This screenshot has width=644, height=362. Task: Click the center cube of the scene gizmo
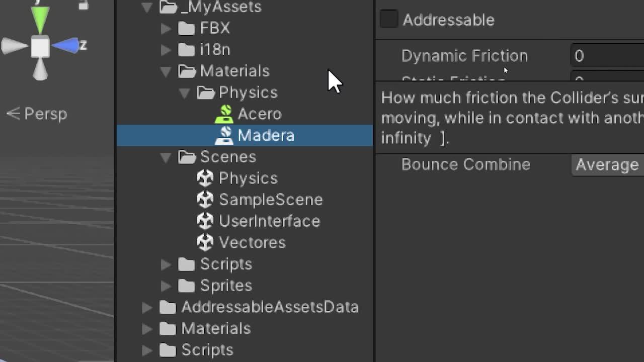point(40,47)
